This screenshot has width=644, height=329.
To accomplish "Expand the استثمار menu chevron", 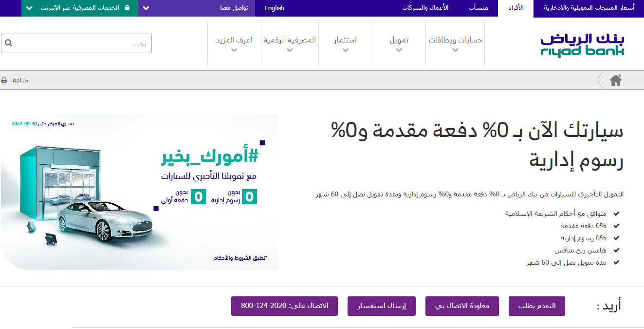I will [x=346, y=50].
